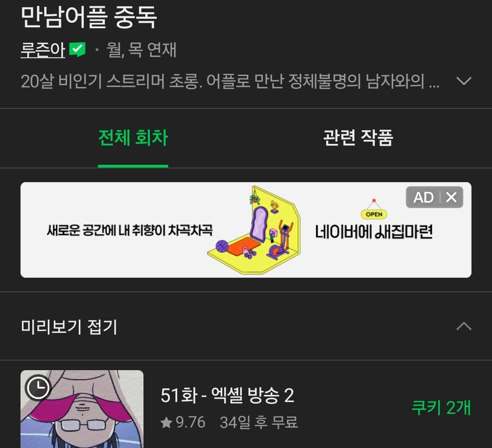Click the OPEN sign icon in ad
Screen dimensions: 492x448
point(374,209)
